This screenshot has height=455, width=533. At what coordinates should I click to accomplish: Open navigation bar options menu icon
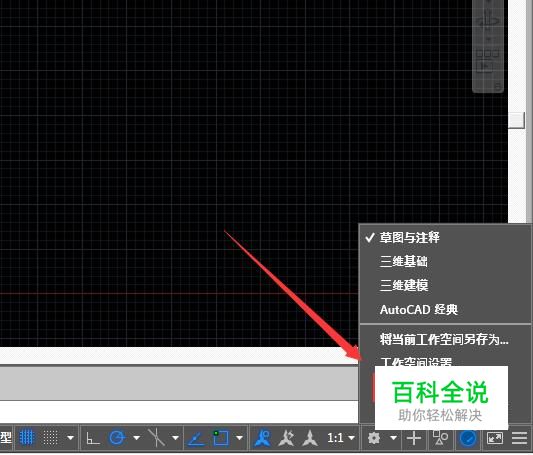(497, 87)
